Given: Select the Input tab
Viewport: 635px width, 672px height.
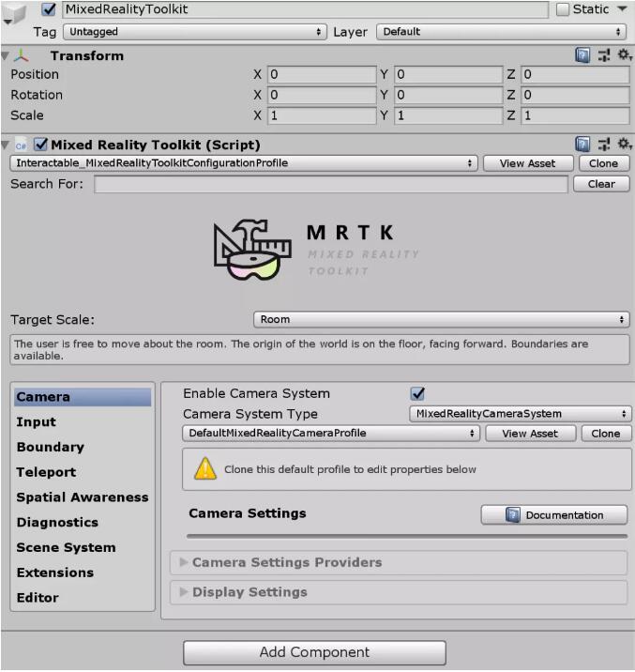Looking at the screenshot, I should 83,422.
